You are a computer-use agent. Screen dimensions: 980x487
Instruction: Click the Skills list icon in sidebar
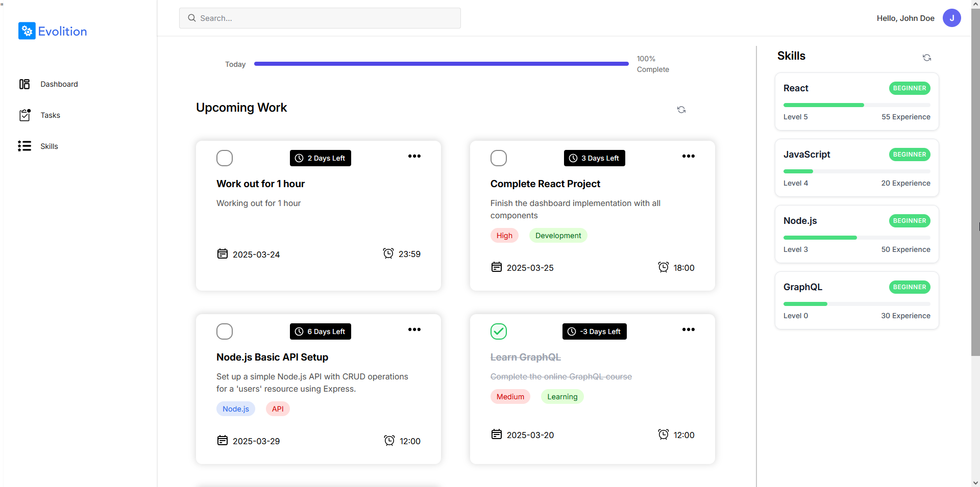[24, 146]
